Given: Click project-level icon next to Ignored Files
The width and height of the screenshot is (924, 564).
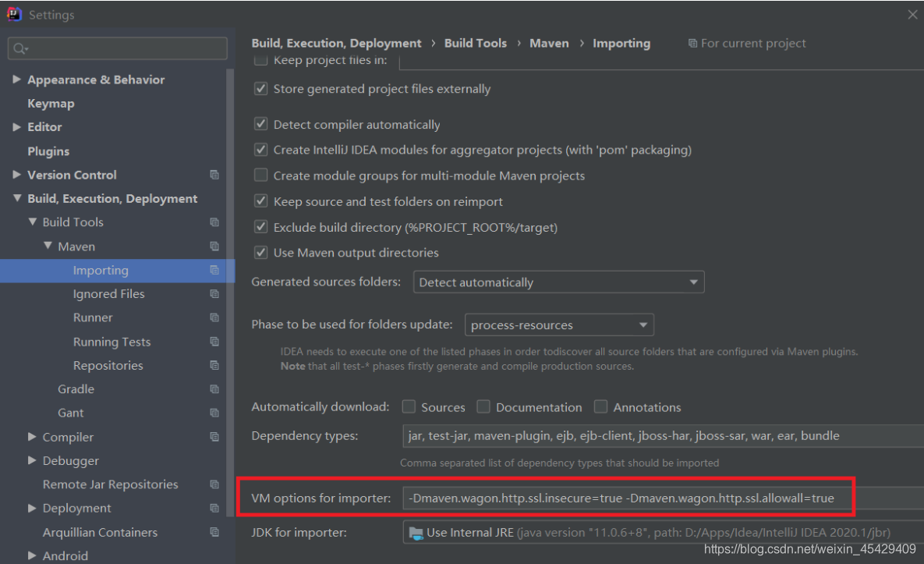Looking at the screenshot, I should pos(214,293).
